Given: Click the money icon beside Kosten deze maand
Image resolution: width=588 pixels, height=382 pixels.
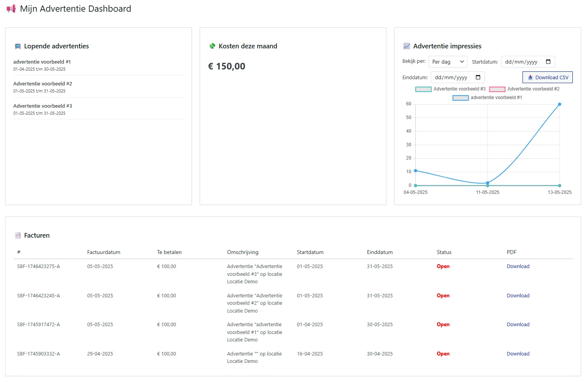Looking at the screenshot, I should (x=212, y=46).
